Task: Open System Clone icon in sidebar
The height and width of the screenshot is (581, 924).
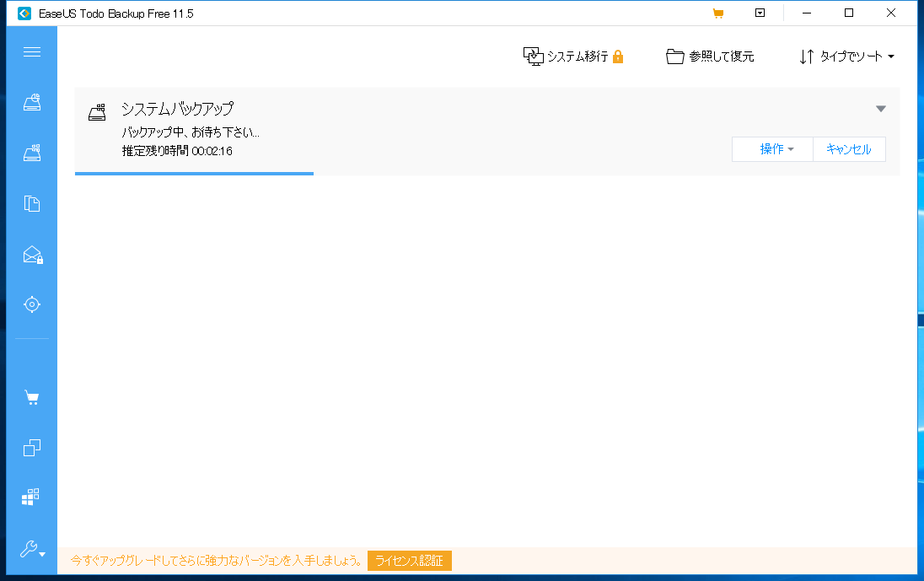Action: pyautogui.click(x=30, y=497)
